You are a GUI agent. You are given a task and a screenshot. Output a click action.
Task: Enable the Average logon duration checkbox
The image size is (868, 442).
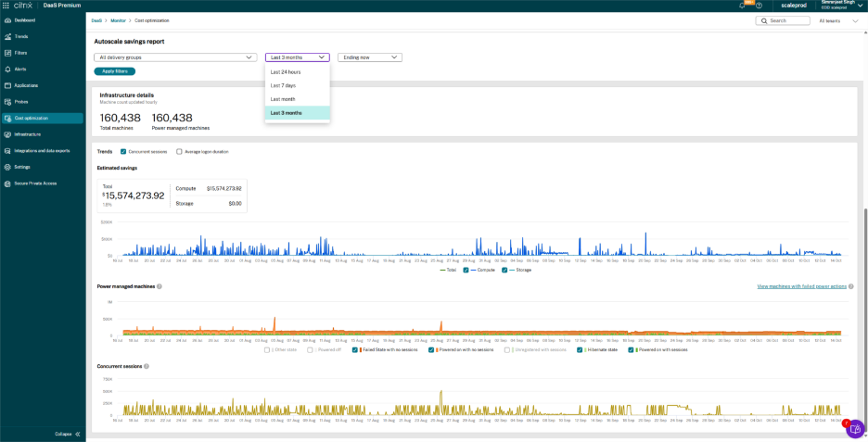pyautogui.click(x=179, y=151)
